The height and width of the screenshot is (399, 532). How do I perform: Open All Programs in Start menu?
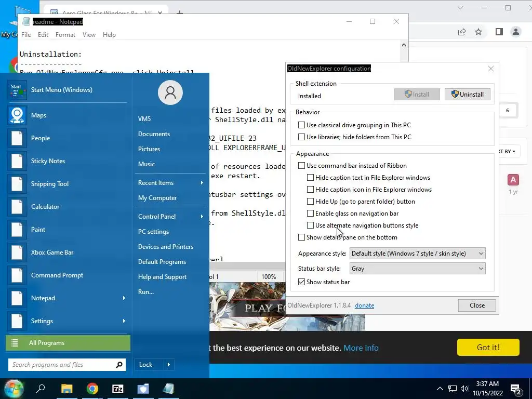(x=68, y=343)
